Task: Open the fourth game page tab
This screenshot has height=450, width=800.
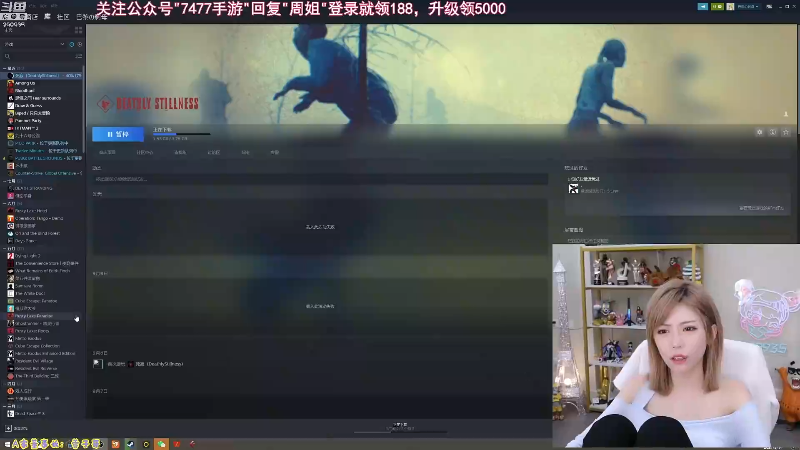Action: click(214, 153)
